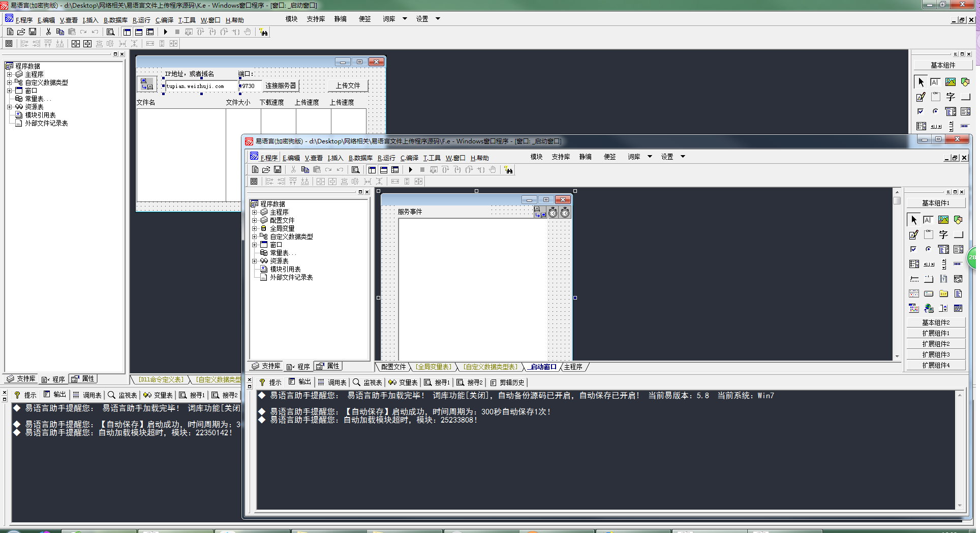Click Run (play) icon in K.e window toolbar
The image size is (980, 533).
166,32
